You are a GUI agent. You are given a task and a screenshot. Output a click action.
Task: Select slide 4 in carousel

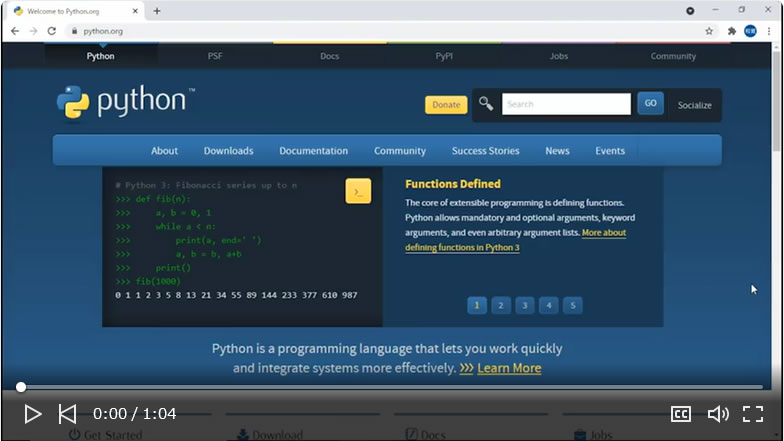coord(548,305)
